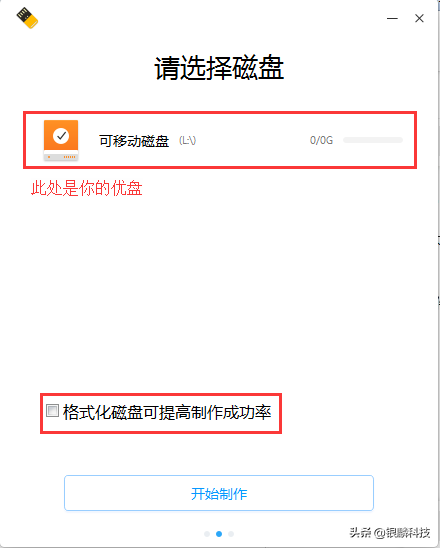Click the red 此处是你的优盘 annotation
This screenshot has width=440, height=548.
87,188
